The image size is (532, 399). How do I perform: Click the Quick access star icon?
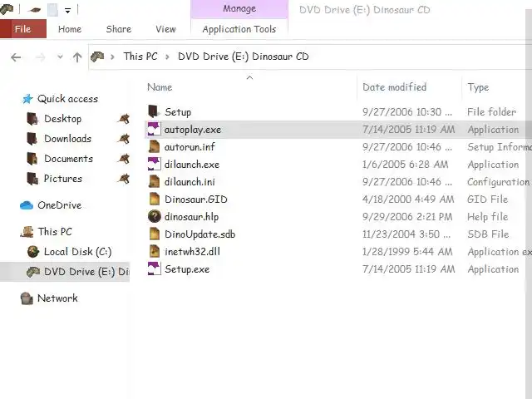click(x=27, y=99)
